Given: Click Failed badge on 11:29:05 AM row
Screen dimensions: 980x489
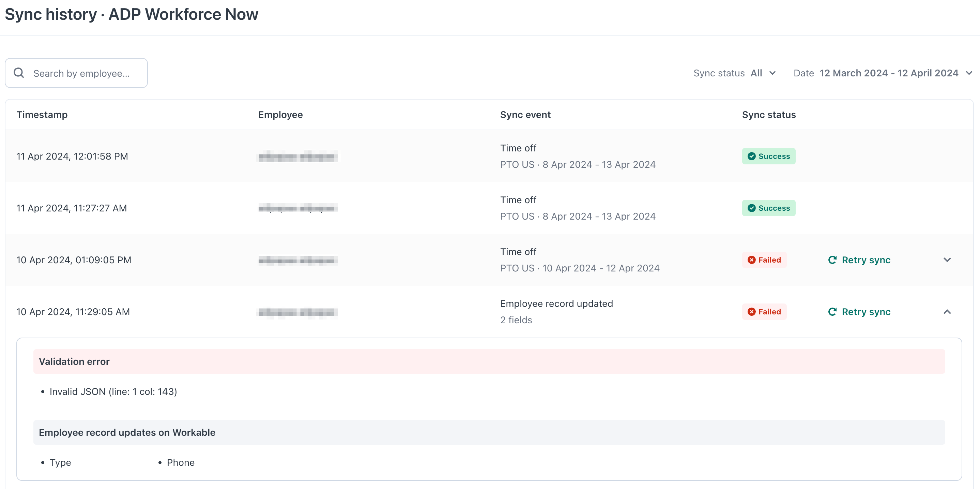Looking at the screenshot, I should [x=764, y=312].
